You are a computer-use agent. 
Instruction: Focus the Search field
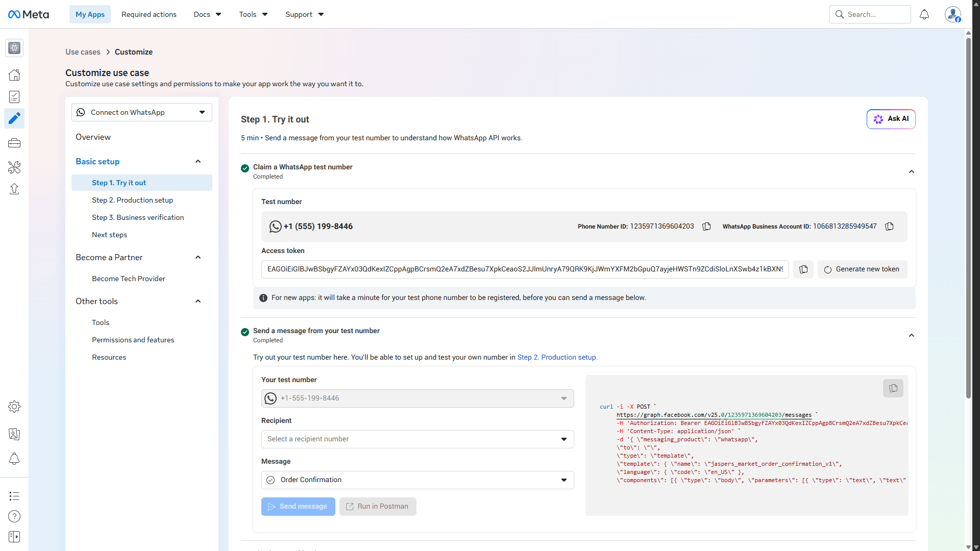pyautogui.click(x=870, y=14)
